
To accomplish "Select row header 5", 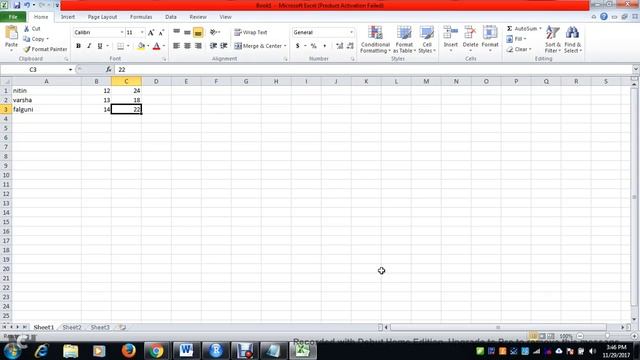I will 6,128.
